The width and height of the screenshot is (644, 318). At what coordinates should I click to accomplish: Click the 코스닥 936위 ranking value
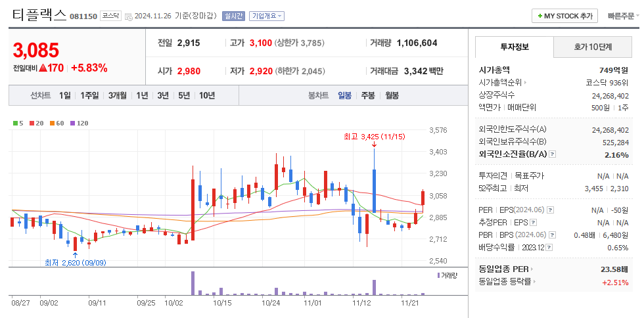pyautogui.click(x=607, y=83)
